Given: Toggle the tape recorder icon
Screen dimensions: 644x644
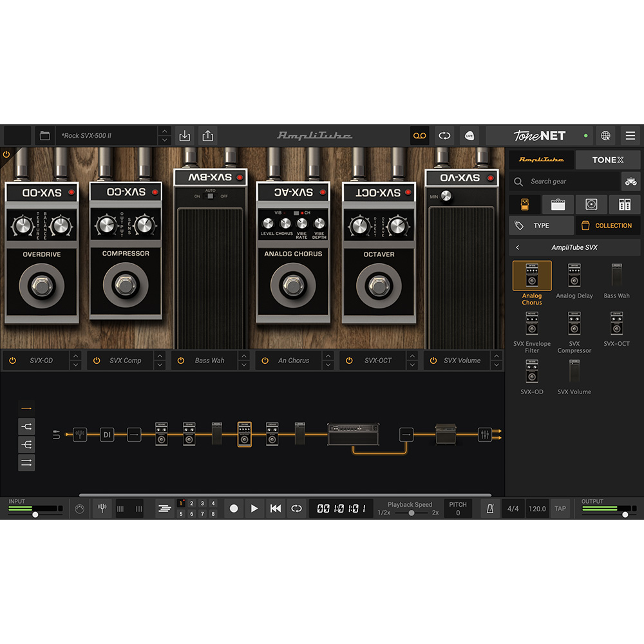Looking at the screenshot, I should click(x=419, y=135).
